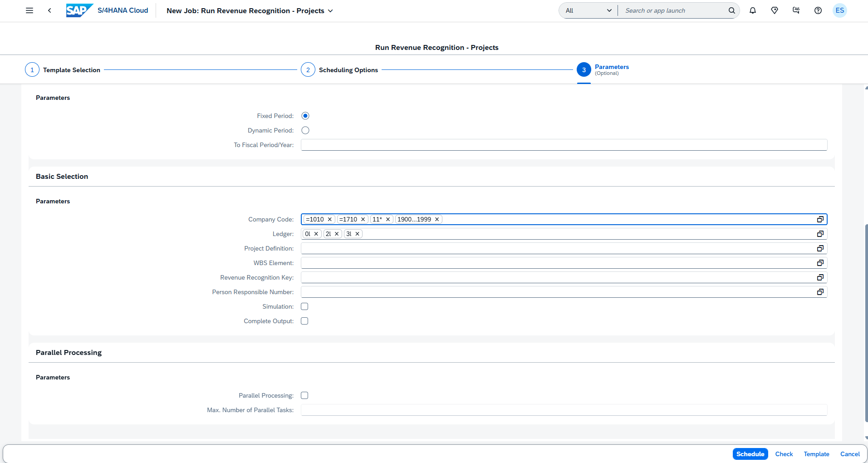868x463 pixels.
Task: Enable the Parallel Processing checkbox
Action: tap(304, 395)
